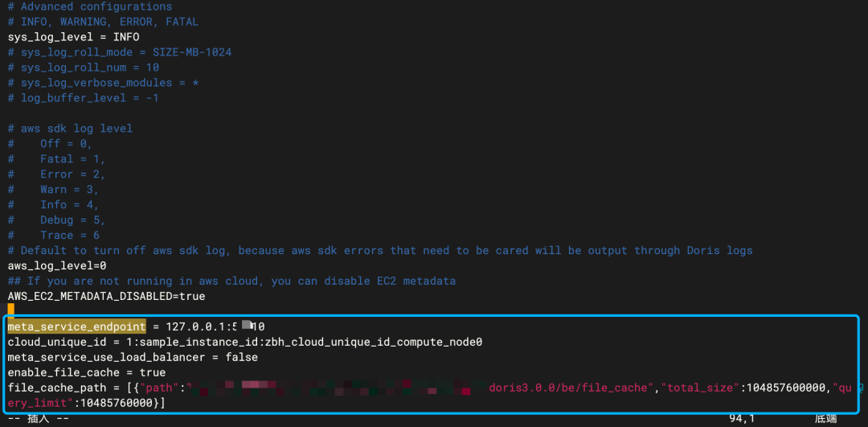The image size is (868, 427).
Task: Click the 94,1 cursor position indicator
Action: (x=740, y=418)
